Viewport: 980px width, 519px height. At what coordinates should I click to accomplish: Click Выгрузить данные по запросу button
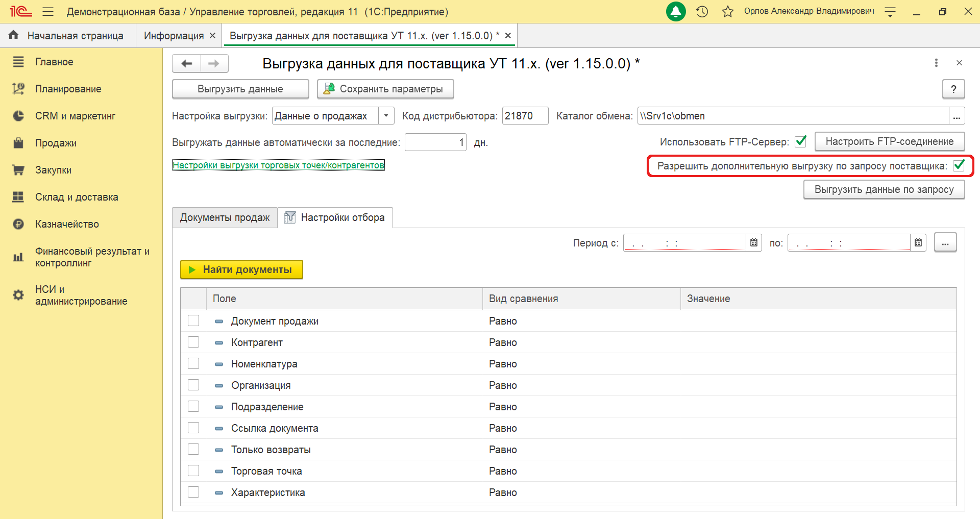[884, 189]
